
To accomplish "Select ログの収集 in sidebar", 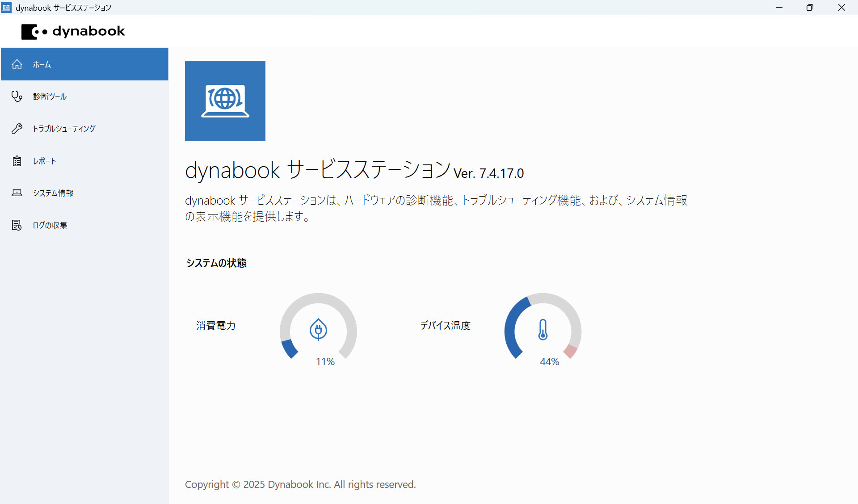I will pyautogui.click(x=50, y=225).
